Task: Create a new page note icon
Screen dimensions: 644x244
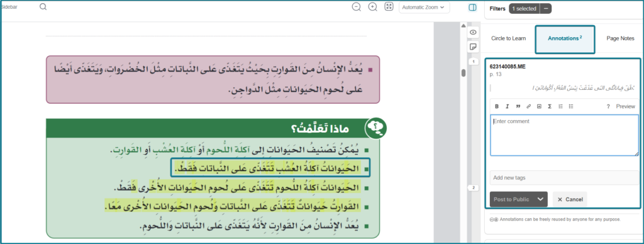Action: point(473,47)
